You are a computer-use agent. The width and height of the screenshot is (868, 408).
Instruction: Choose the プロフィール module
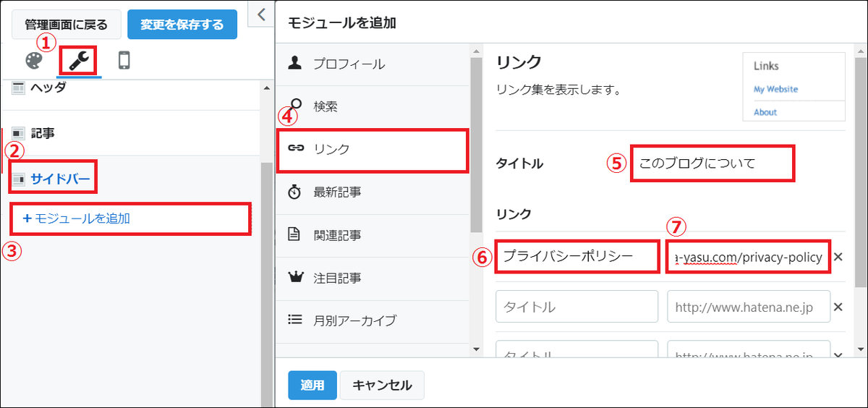[373, 64]
